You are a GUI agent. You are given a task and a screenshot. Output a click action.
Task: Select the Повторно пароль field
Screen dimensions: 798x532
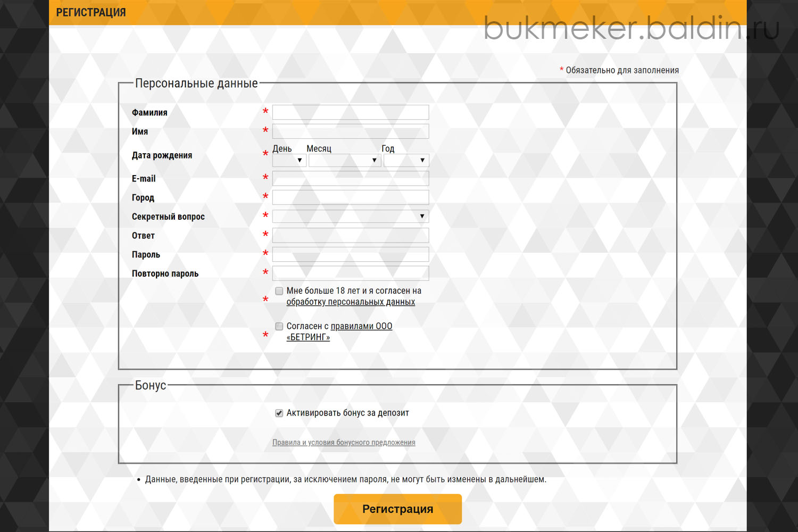click(351, 273)
